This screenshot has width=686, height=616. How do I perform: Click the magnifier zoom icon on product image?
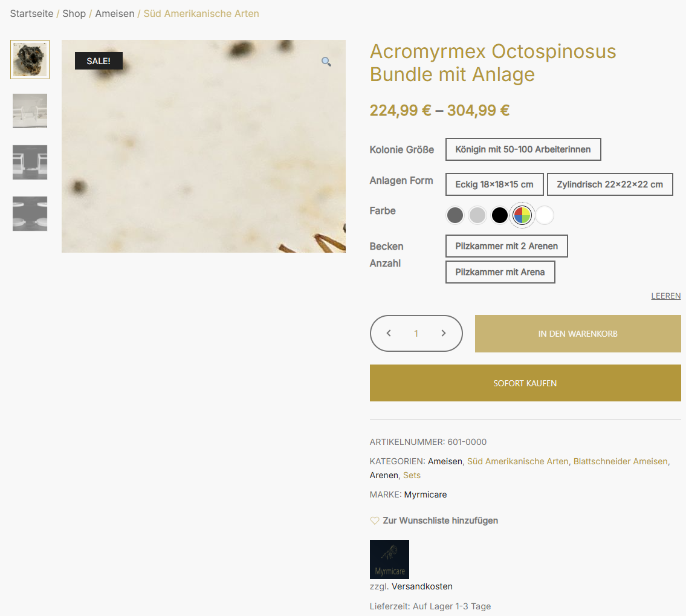tap(326, 62)
